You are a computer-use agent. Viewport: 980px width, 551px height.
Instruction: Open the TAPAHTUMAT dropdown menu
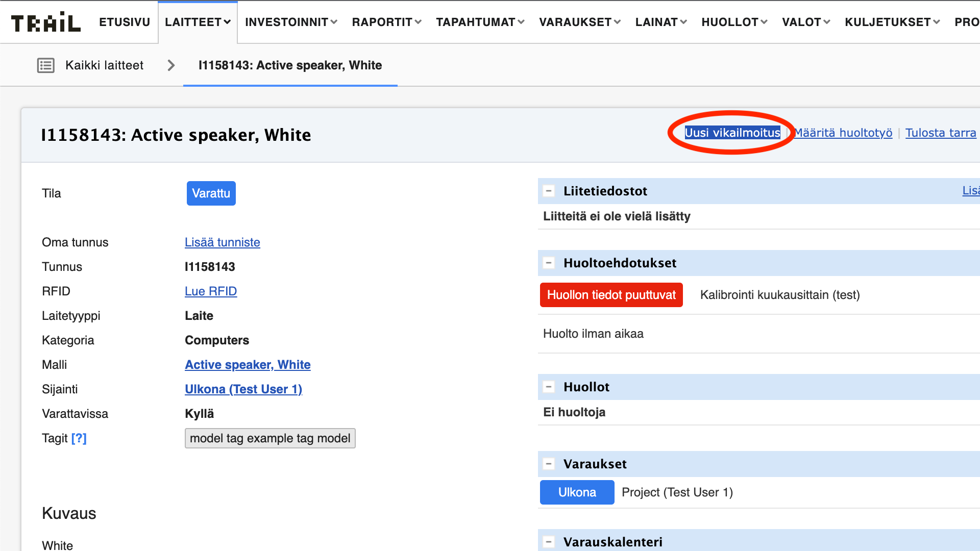click(x=480, y=22)
